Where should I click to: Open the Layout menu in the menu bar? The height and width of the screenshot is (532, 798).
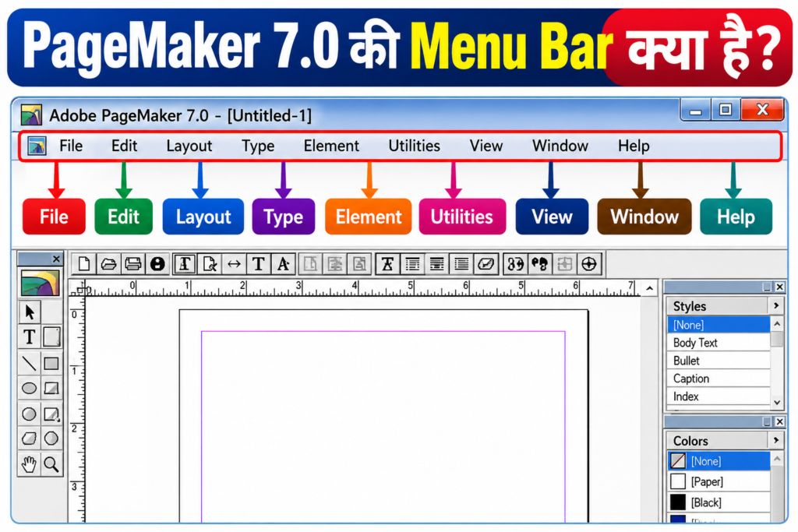tap(189, 146)
